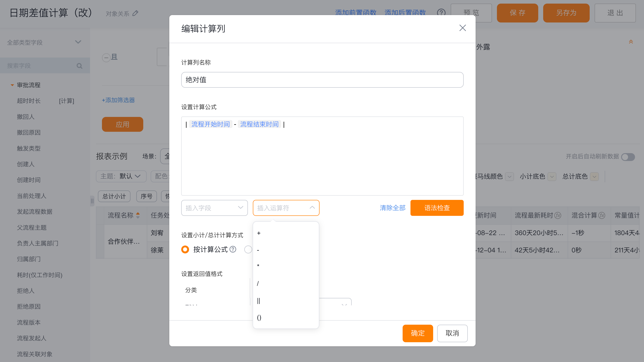Image resolution: width=644 pixels, height=362 pixels.
Task: Click the pencil icon next to 对象关系
Action: (x=135, y=13)
